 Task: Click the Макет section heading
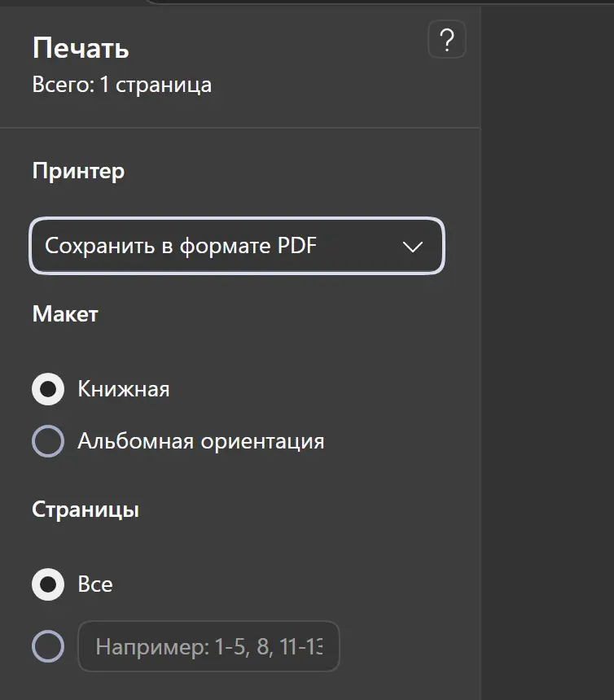(65, 314)
